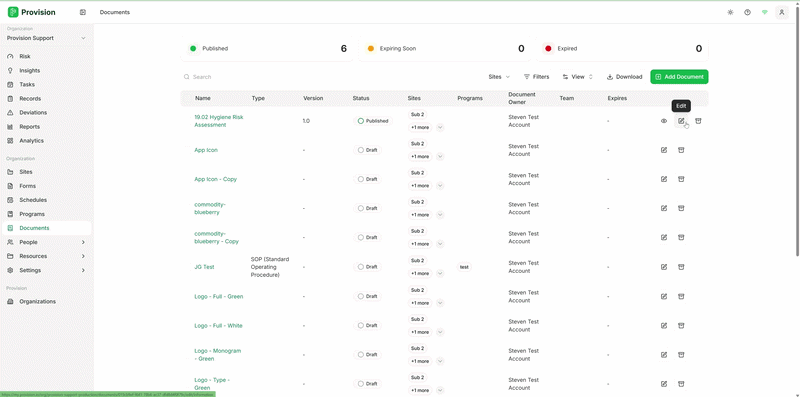Click the Expires column header
Image resolution: width=800 pixels, height=397 pixels.
[617, 98]
